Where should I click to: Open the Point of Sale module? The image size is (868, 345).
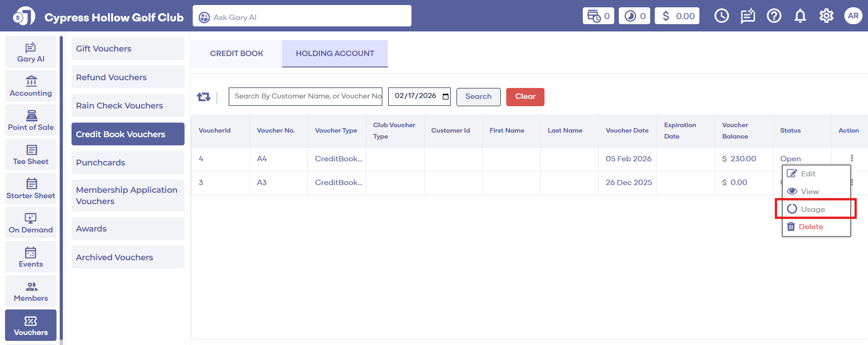31,120
